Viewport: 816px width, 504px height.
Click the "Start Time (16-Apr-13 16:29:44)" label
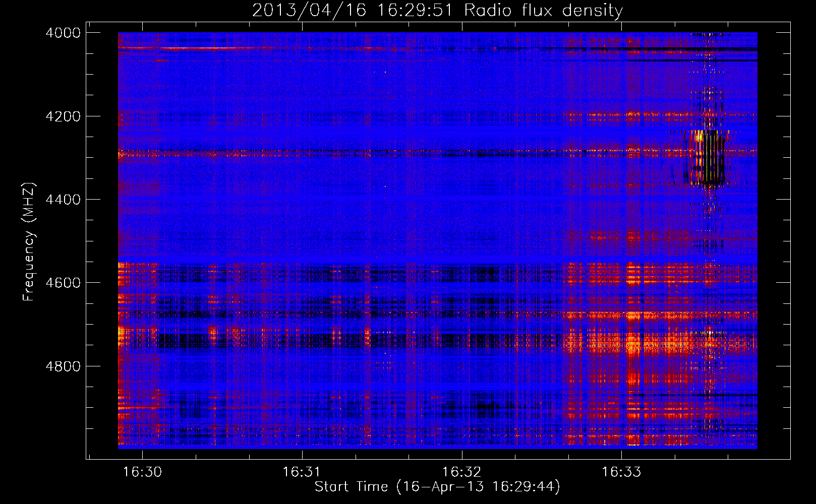437,487
